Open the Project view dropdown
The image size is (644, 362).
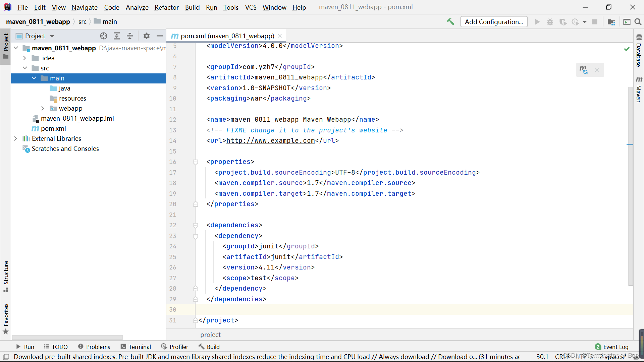(x=52, y=36)
